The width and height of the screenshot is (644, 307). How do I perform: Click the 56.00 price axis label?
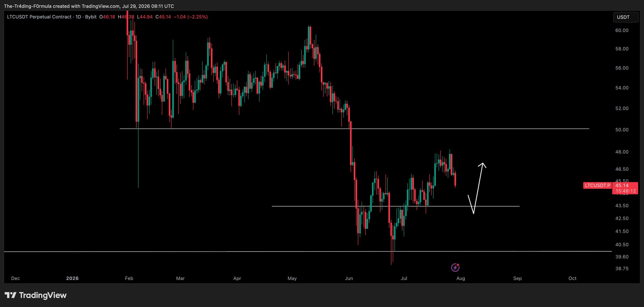click(622, 68)
